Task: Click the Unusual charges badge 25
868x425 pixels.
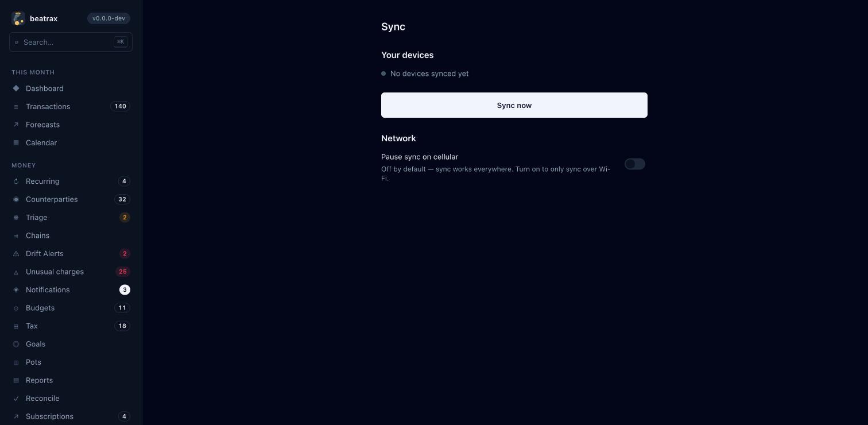Action: click(122, 272)
